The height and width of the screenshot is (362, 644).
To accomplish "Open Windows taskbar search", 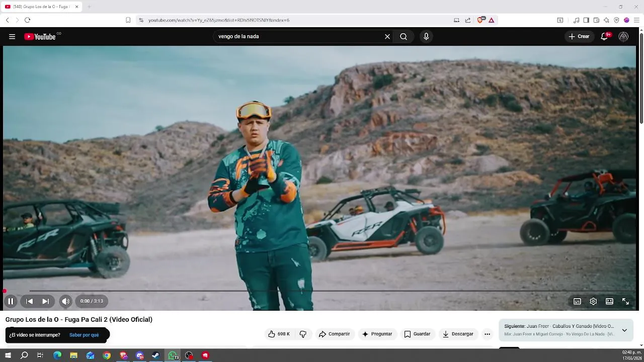I will coord(24,355).
